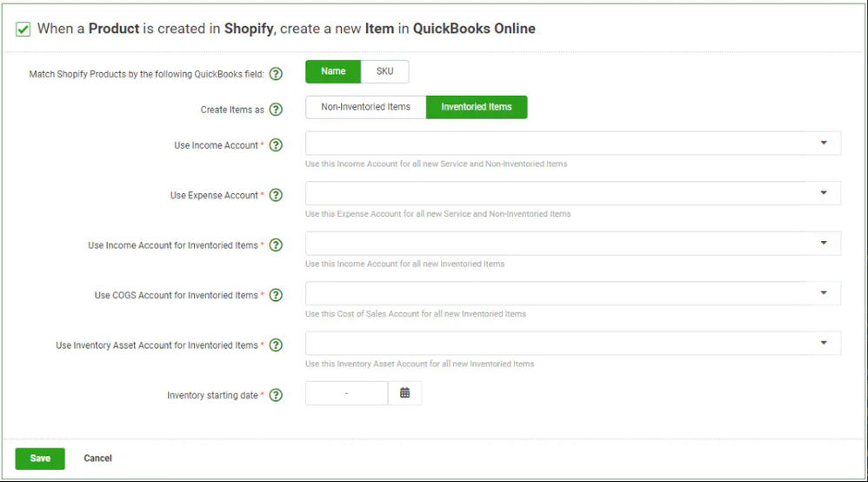Select Name as the matching field
868x482 pixels.
[333, 71]
